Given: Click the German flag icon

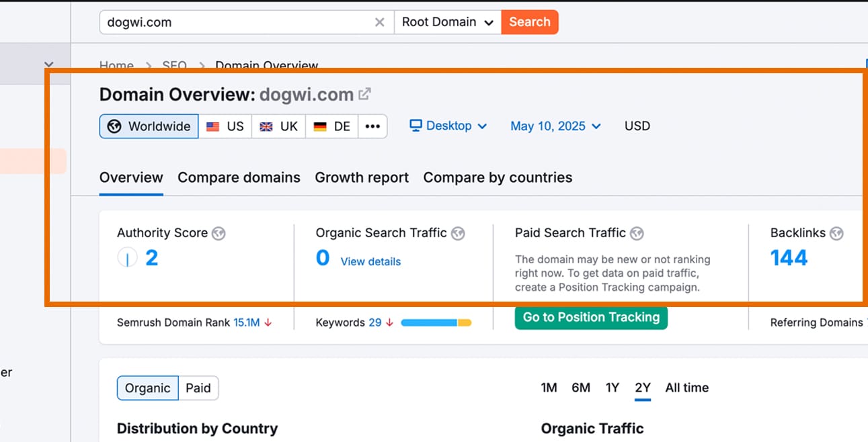Looking at the screenshot, I should click(320, 126).
